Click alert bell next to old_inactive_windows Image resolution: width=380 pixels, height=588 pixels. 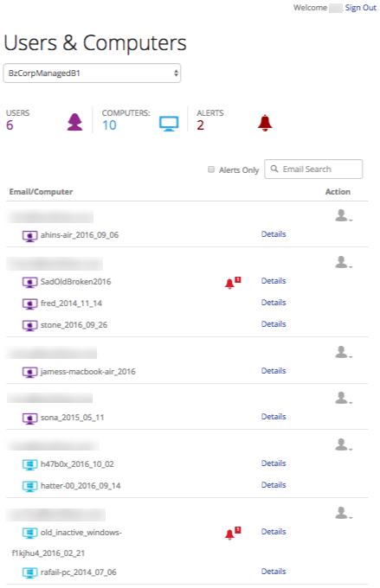pos(233,533)
